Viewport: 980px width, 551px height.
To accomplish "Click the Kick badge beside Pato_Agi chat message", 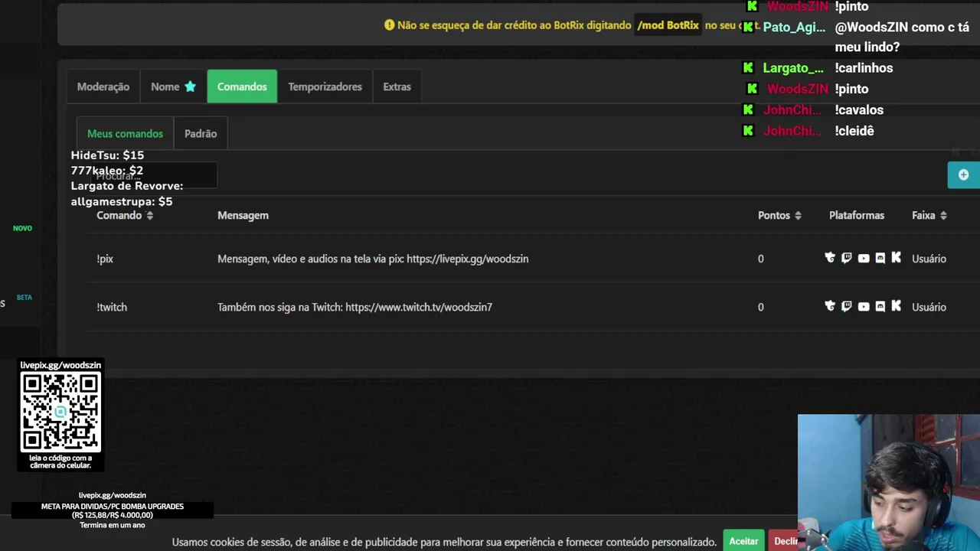I will [x=748, y=27].
